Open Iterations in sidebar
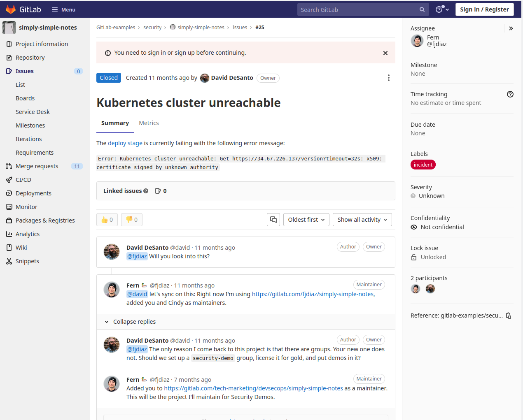 click(29, 139)
